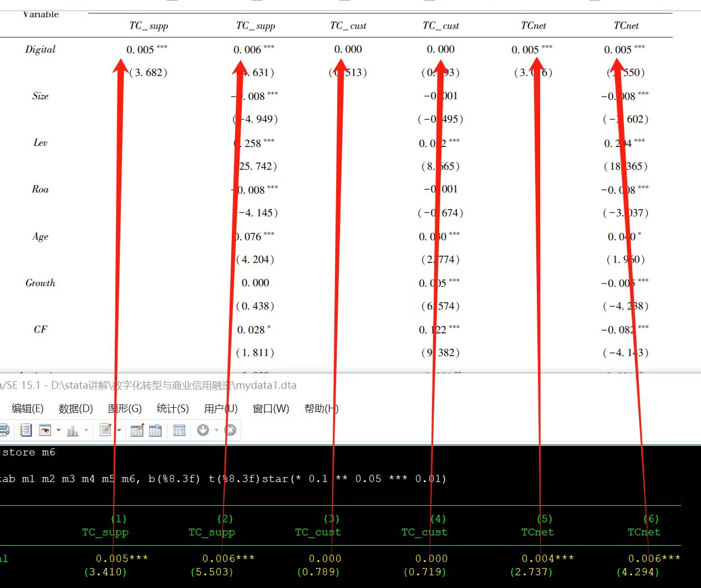
Task: Open the 用户(U) menu
Action: (x=221, y=409)
